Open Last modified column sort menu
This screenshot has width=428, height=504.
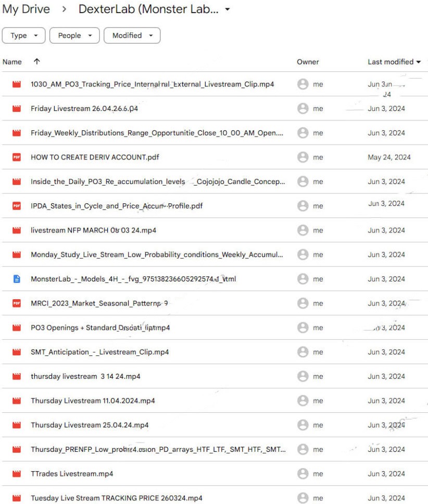pos(394,62)
